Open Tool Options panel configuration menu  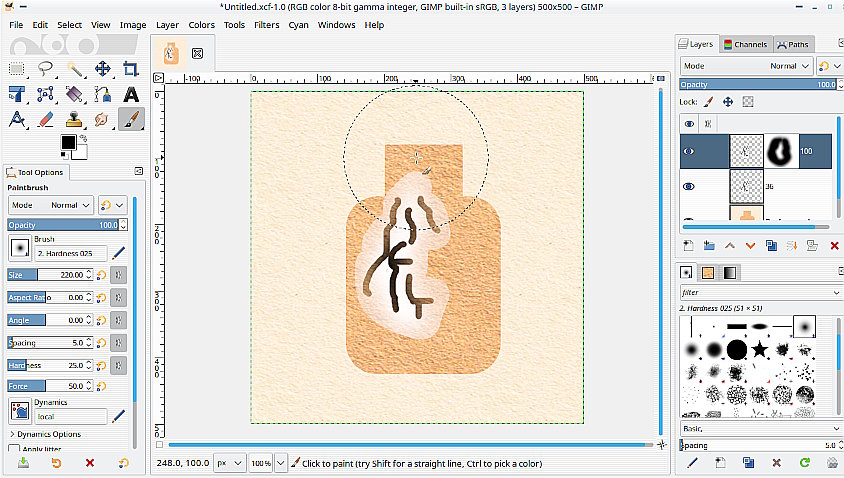point(138,171)
